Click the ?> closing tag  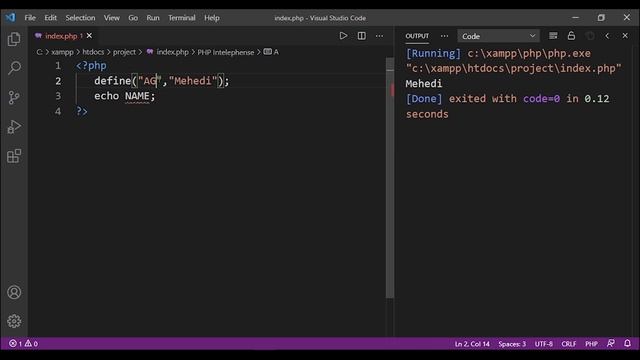point(82,111)
